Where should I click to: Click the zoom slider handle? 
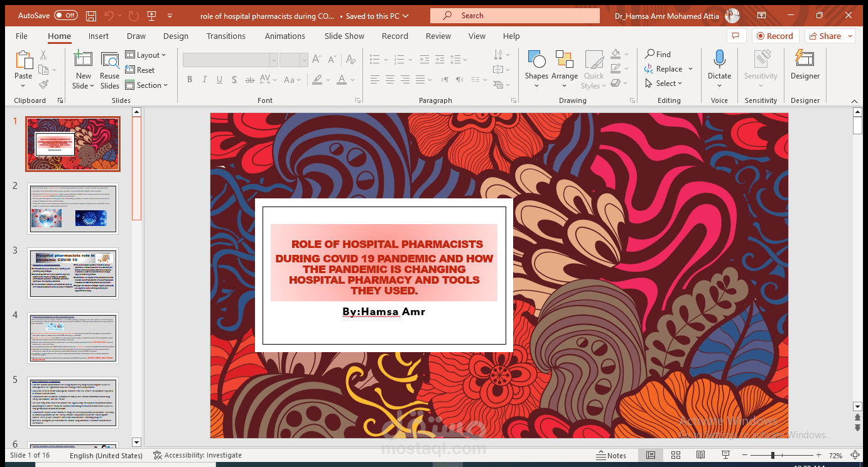tap(773, 455)
